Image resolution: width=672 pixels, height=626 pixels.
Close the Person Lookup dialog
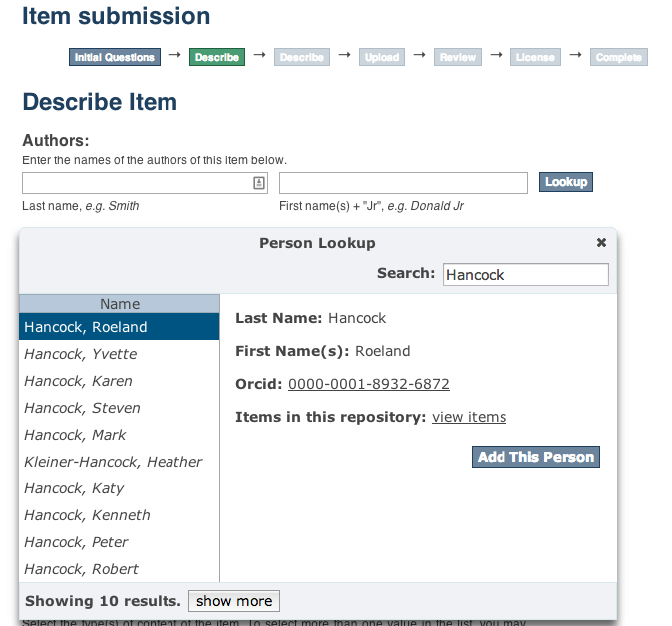[x=601, y=243]
